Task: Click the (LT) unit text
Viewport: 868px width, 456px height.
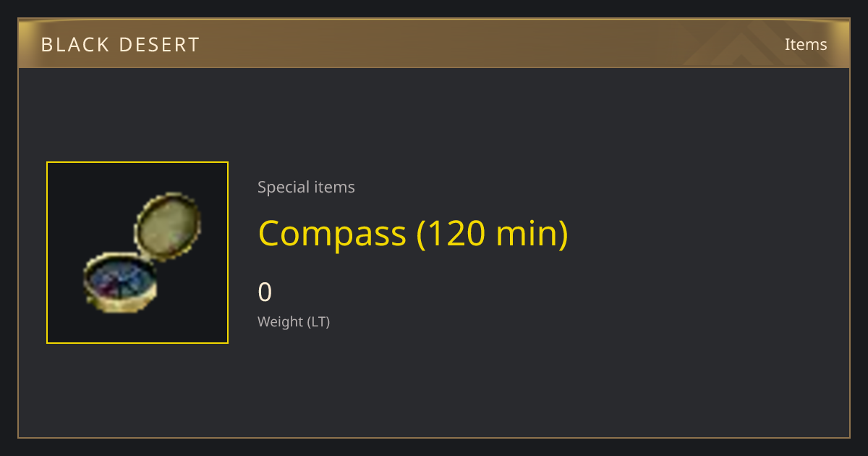Action: click(318, 321)
